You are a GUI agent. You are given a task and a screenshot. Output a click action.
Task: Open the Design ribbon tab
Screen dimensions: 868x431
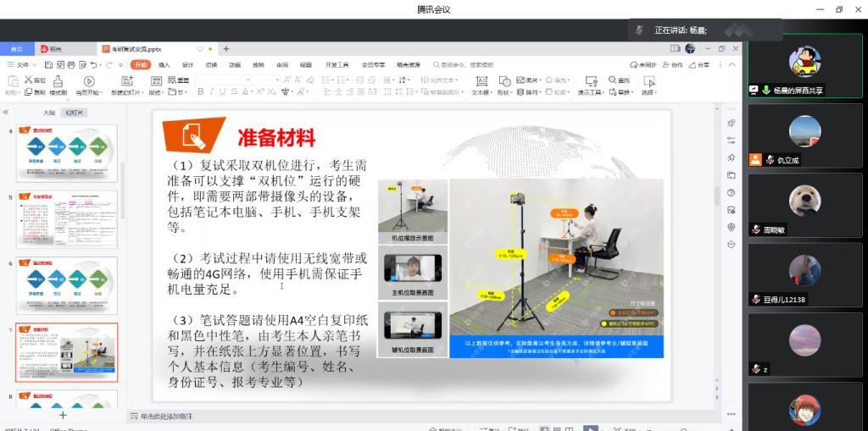tap(187, 64)
